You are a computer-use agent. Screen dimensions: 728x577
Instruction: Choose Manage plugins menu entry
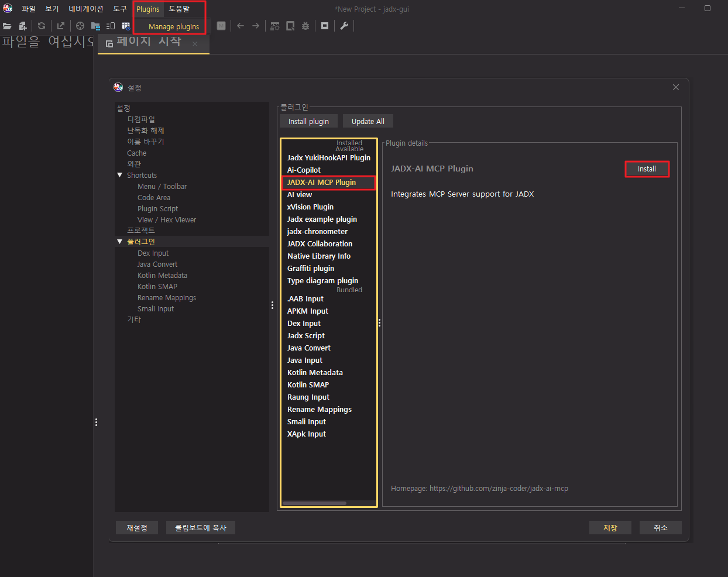point(173,26)
